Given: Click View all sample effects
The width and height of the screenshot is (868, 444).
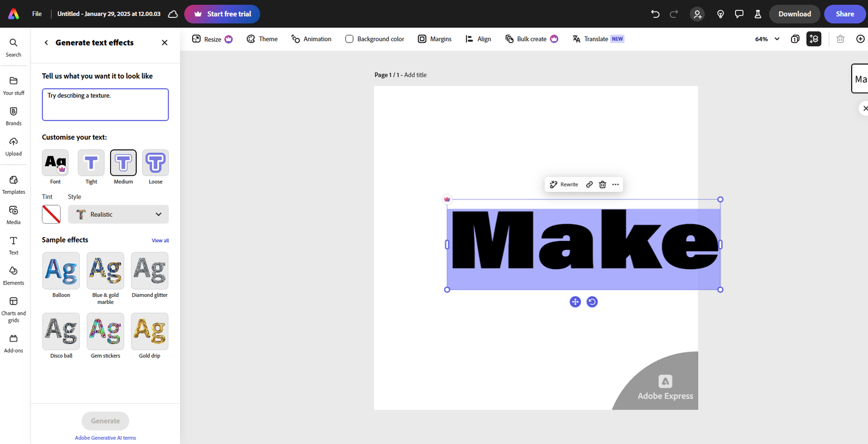Looking at the screenshot, I should coord(160,240).
